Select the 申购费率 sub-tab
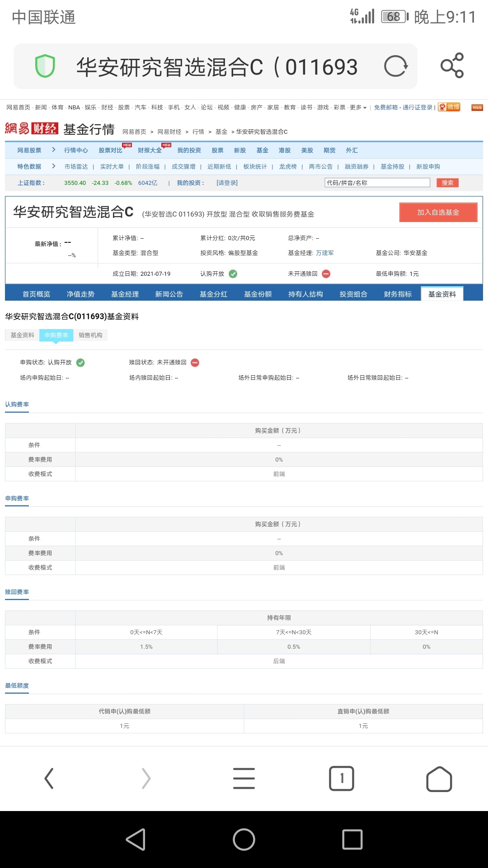Viewport: 488px width, 868px height. (x=56, y=335)
